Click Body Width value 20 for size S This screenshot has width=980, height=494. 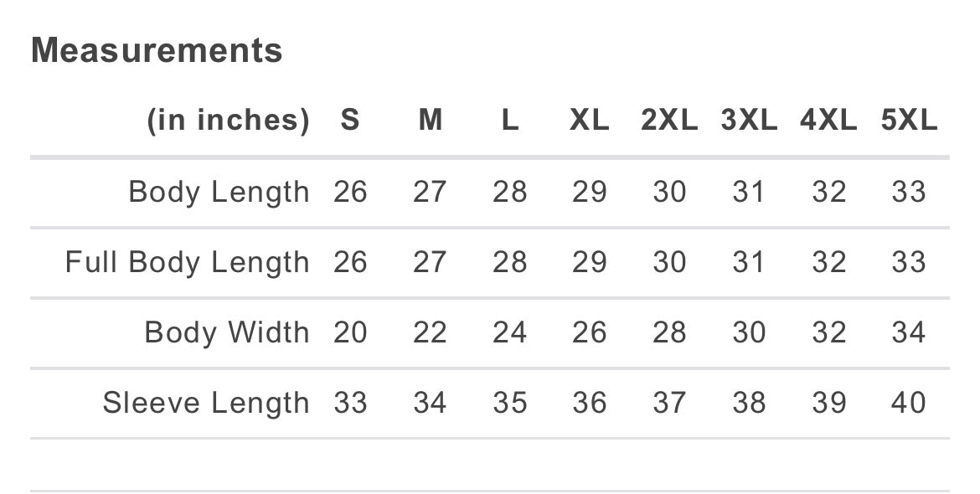pos(350,332)
